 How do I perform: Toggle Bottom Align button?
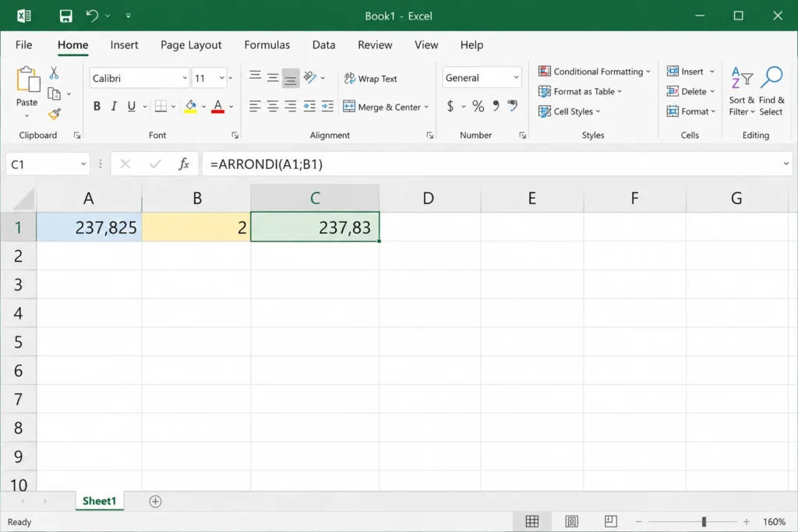(x=291, y=78)
